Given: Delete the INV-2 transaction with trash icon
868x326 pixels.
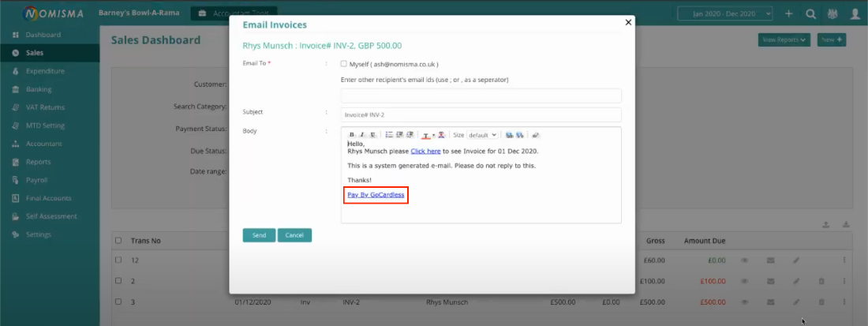Looking at the screenshot, I should point(821,302).
